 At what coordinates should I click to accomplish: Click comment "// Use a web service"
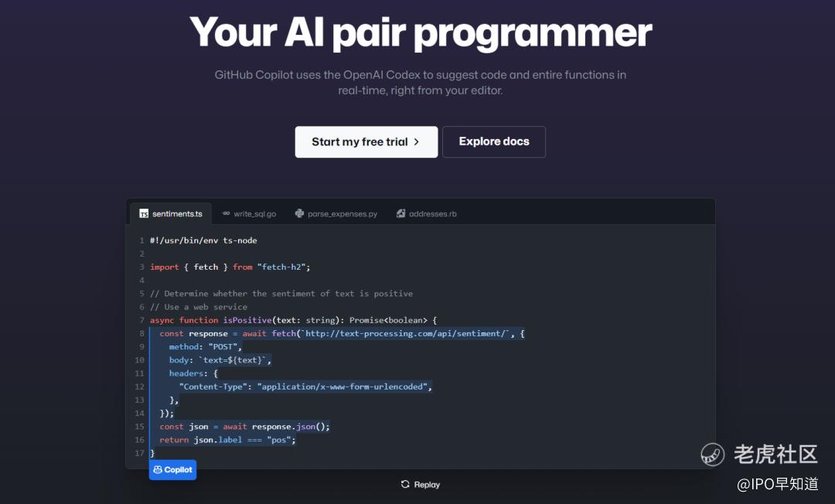pos(199,307)
